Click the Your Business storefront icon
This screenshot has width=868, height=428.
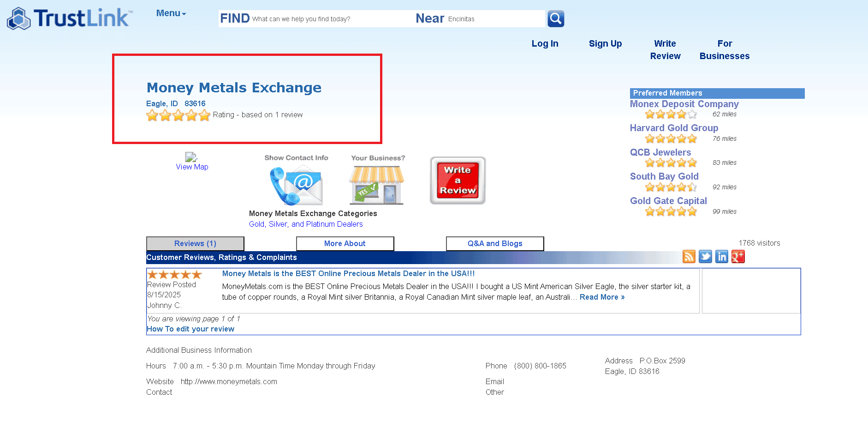click(376, 185)
